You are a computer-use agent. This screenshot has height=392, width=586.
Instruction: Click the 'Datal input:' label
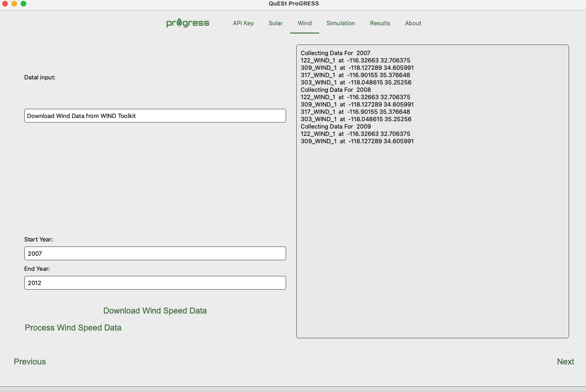[x=40, y=78]
